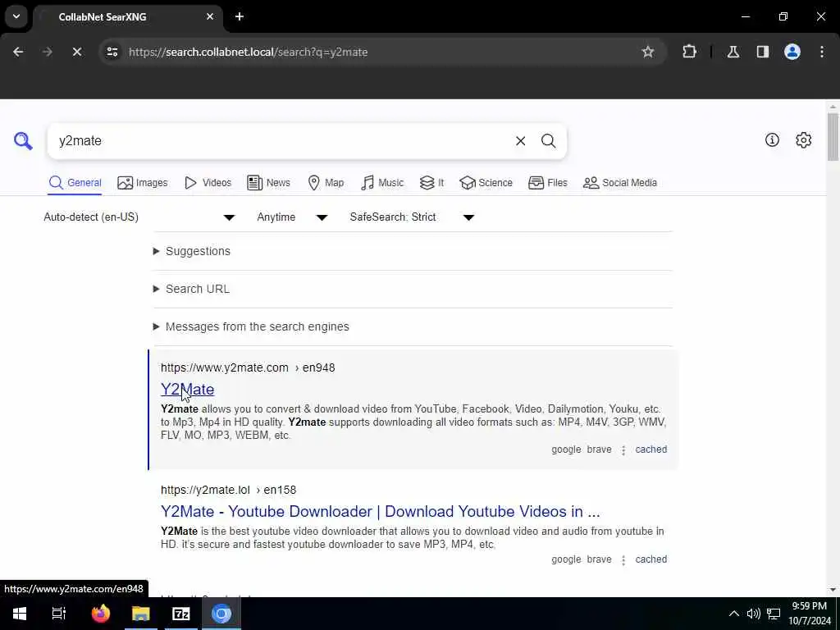The image size is (840, 630).
Task: Launch Firefox from the taskbar
Action: 100,614
